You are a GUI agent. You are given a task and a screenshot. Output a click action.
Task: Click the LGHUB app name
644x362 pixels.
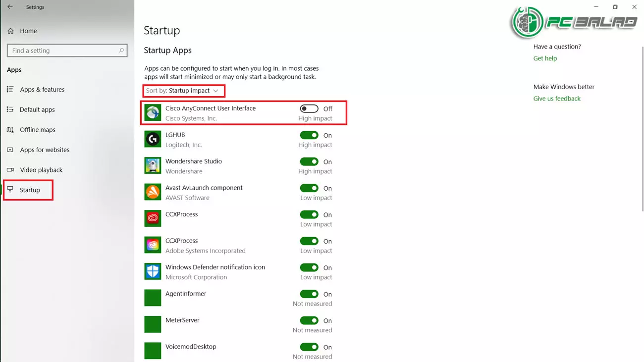tap(175, 135)
